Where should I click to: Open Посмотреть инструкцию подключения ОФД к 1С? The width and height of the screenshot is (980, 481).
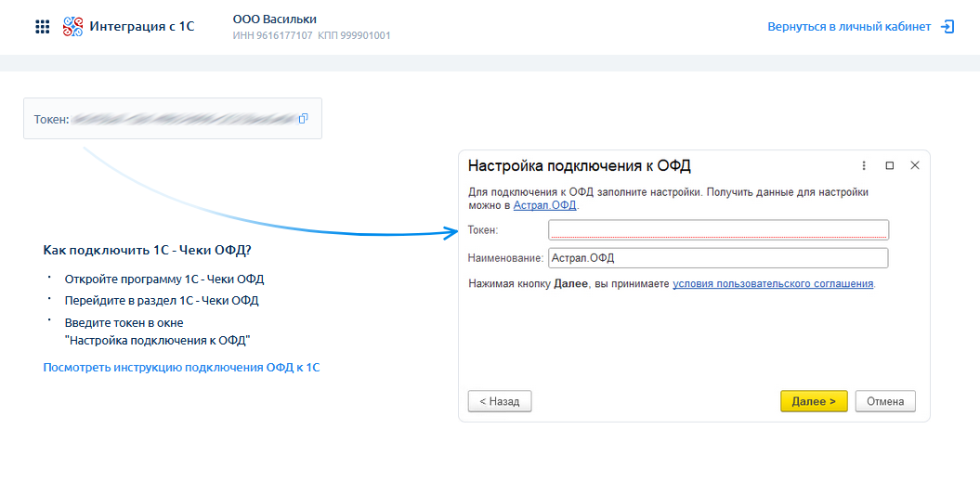pyautogui.click(x=181, y=368)
